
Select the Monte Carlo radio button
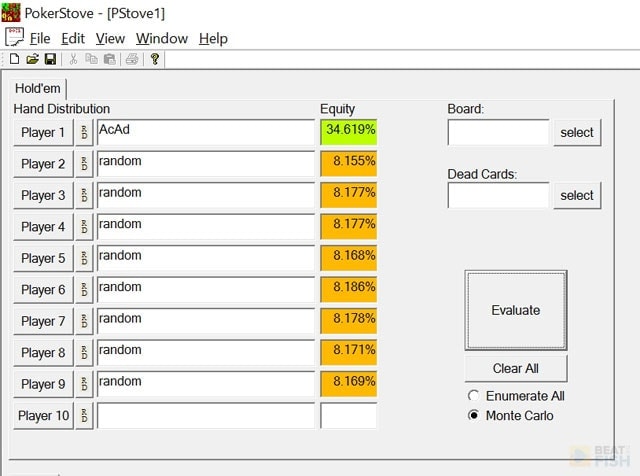click(473, 415)
